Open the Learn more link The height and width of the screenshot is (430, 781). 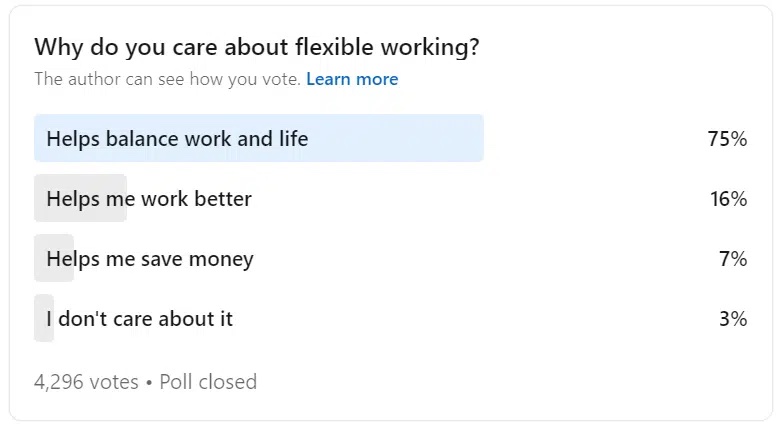[352, 79]
